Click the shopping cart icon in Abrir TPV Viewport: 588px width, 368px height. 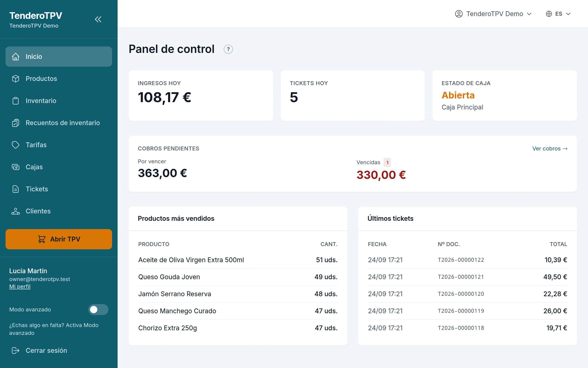coord(42,239)
